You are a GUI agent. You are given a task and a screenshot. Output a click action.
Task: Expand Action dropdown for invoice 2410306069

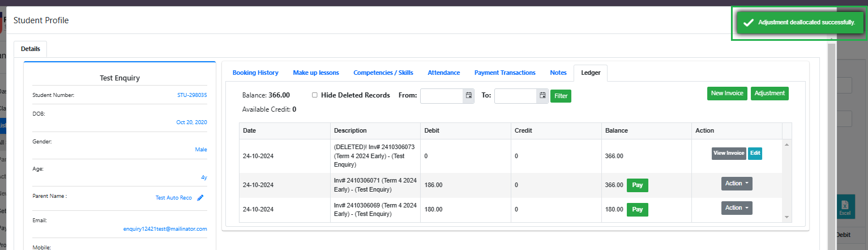pyautogui.click(x=737, y=207)
